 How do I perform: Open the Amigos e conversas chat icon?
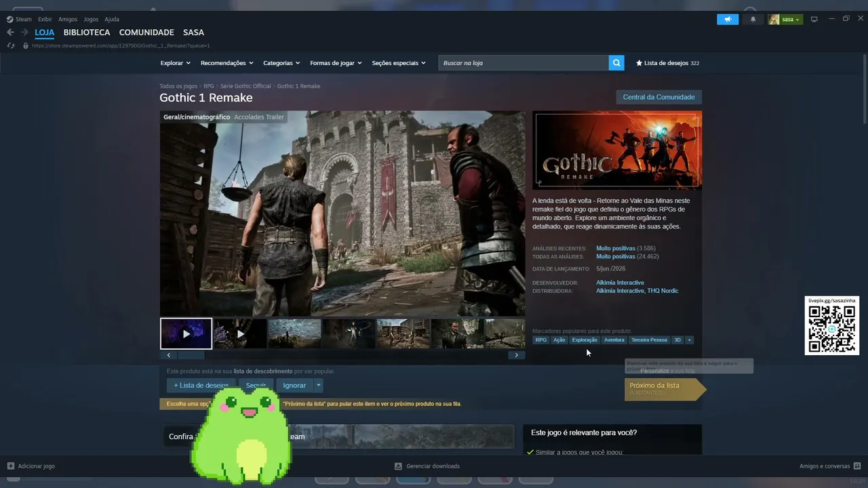857,466
